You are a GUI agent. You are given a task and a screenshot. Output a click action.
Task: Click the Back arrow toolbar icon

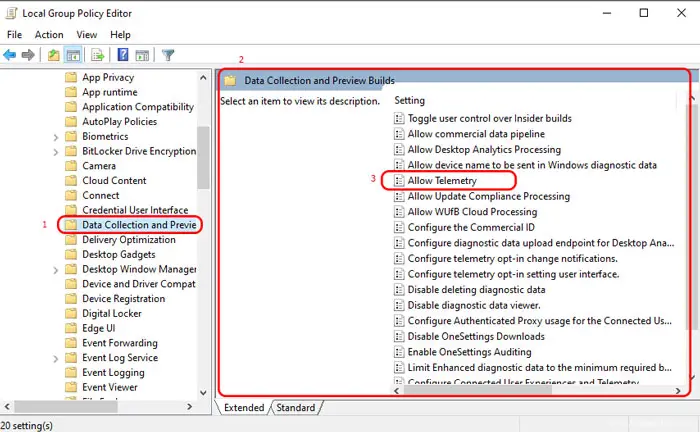click(x=9, y=55)
